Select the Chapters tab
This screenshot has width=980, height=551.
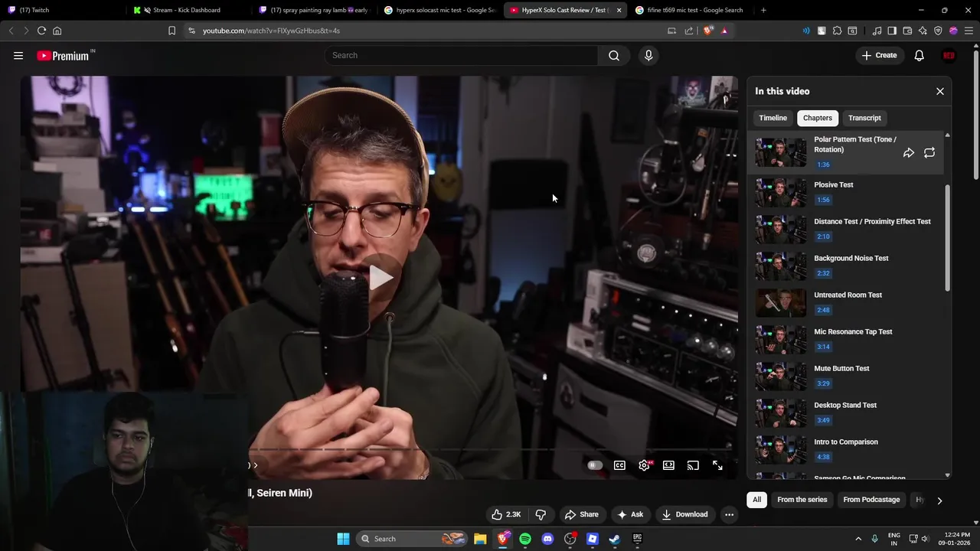click(817, 118)
